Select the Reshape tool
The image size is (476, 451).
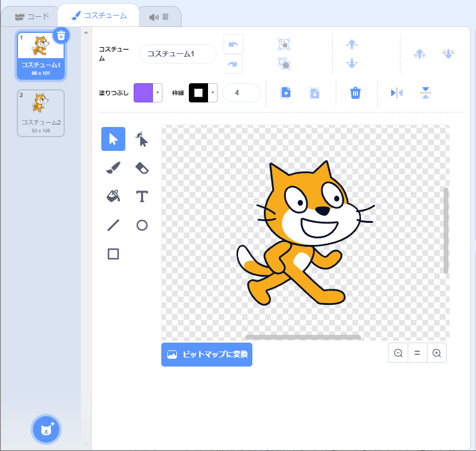click(x=141, y=139)
